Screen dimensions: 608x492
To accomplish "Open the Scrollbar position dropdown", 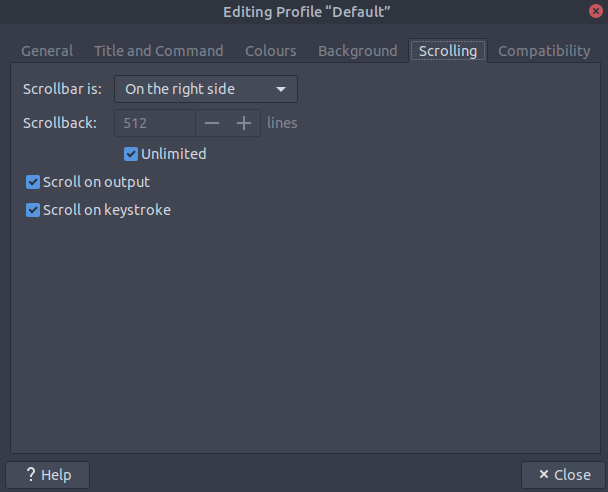I will pos(206,89).
